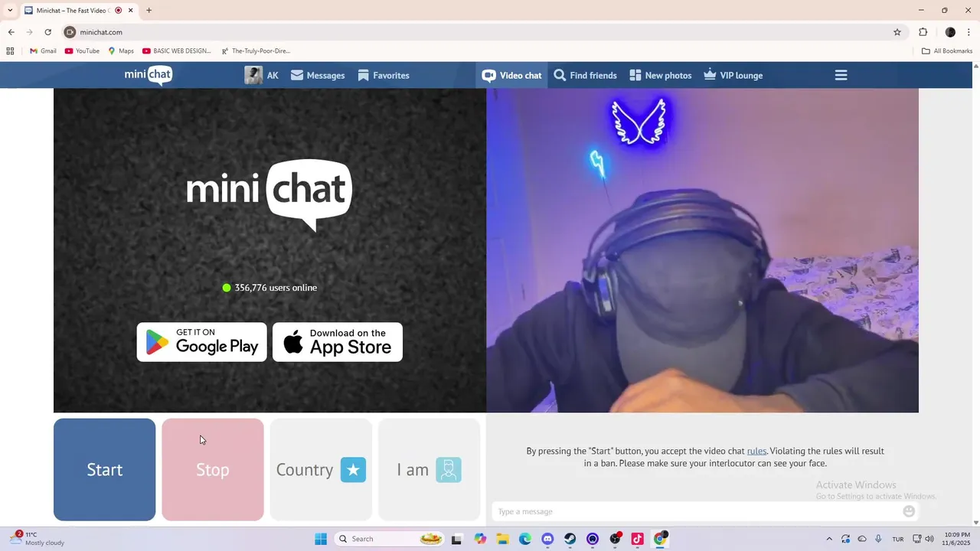Click the browser Forward arrow
This screenshot has height=551, width=980.
tap(29, 32)
